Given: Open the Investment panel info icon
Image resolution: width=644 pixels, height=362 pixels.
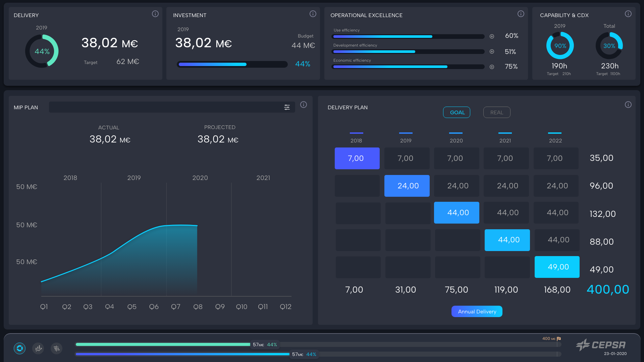Looking at the screenshot, I should point(313,14).
